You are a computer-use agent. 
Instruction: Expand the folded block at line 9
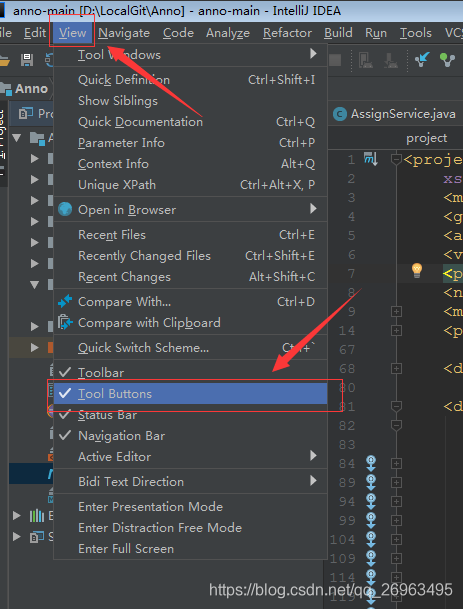(396, 311)
